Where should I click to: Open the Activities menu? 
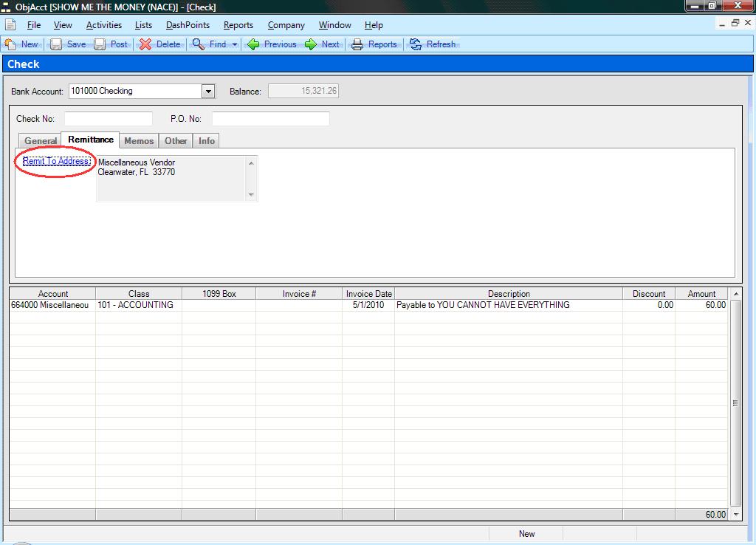[103, 25]
